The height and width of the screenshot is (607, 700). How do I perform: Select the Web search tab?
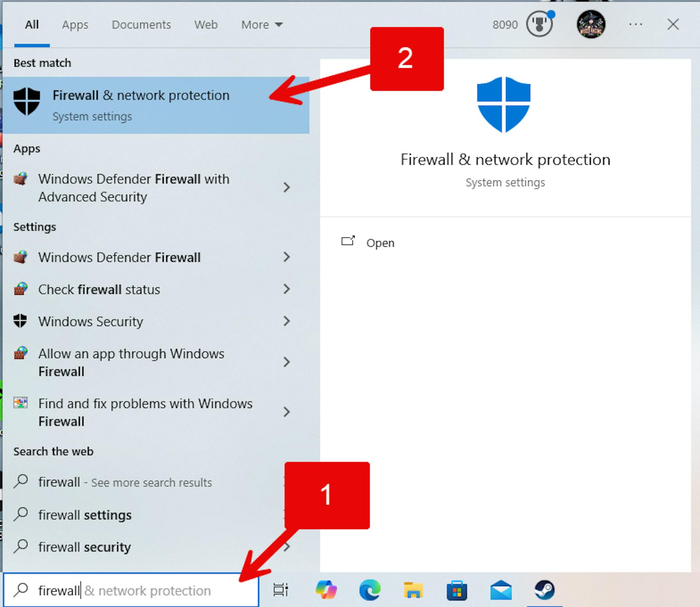point(206,25)
